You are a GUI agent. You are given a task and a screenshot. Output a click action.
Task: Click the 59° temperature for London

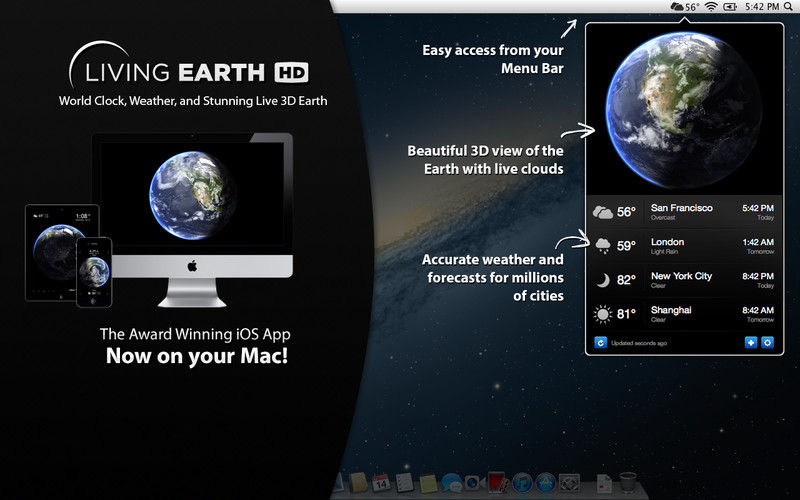(x=627, y=246)
